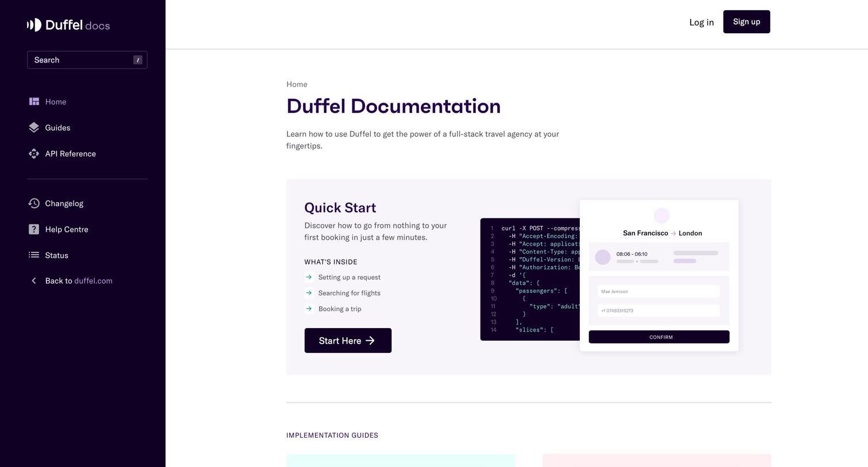Open the Status page
868x467 pixels.
pos(56,255)
